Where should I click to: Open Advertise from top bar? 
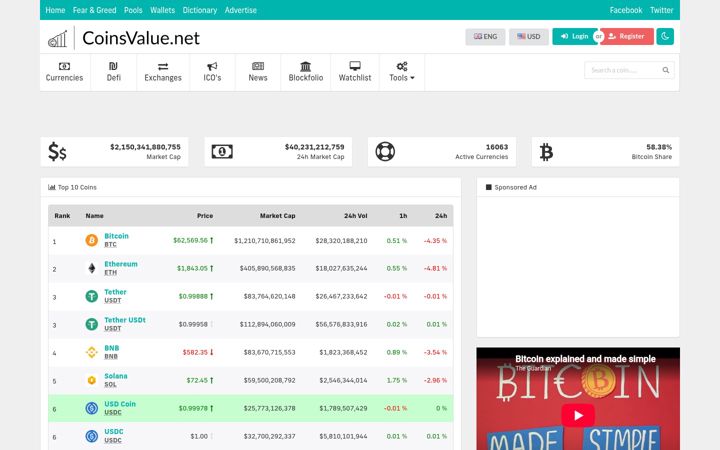(241, 10)
